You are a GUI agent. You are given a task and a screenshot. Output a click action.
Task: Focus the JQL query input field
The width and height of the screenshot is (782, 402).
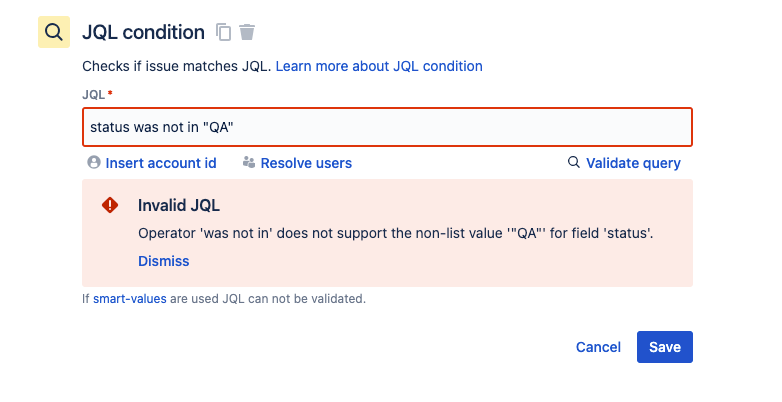point(387,127)
